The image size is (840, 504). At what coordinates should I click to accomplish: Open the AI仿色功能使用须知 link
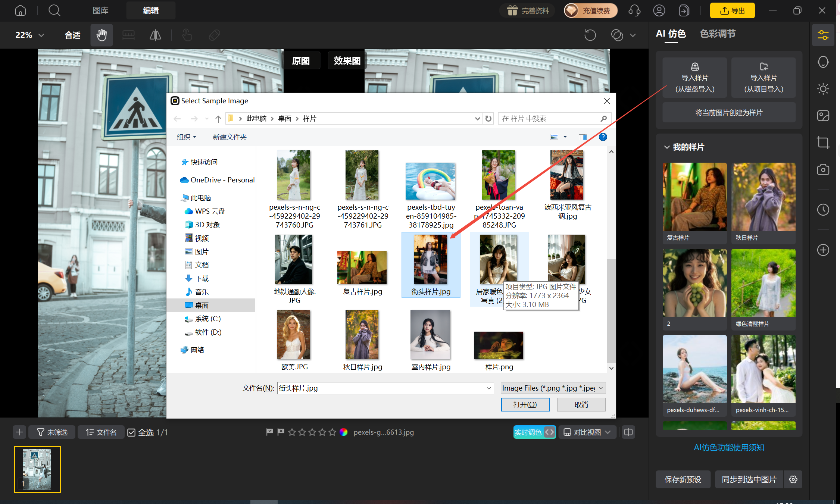(x=729, y=447)
